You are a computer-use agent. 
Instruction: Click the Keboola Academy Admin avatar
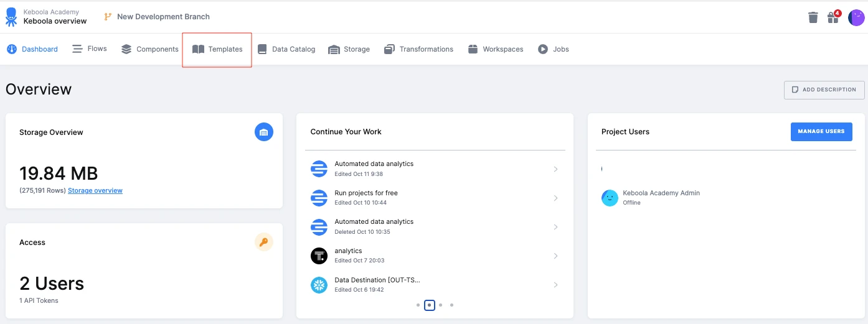tap(610, 198)
